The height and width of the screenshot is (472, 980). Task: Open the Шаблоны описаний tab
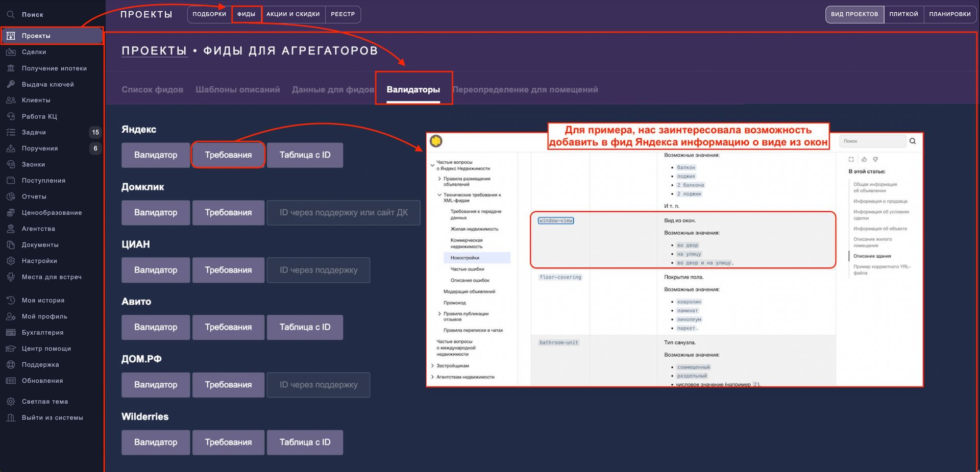(x=237, y=89)
